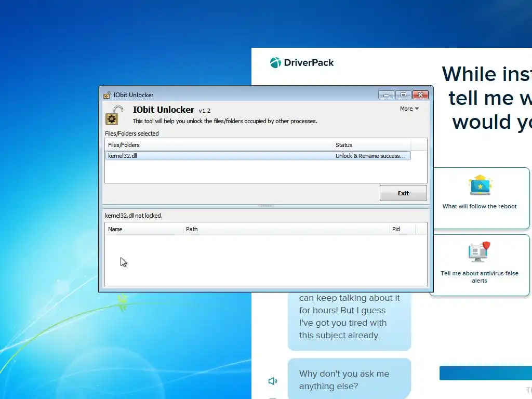The image size is (532, 399).
Task: Click the Name column header in process list
Action: [x=144, y=229]
